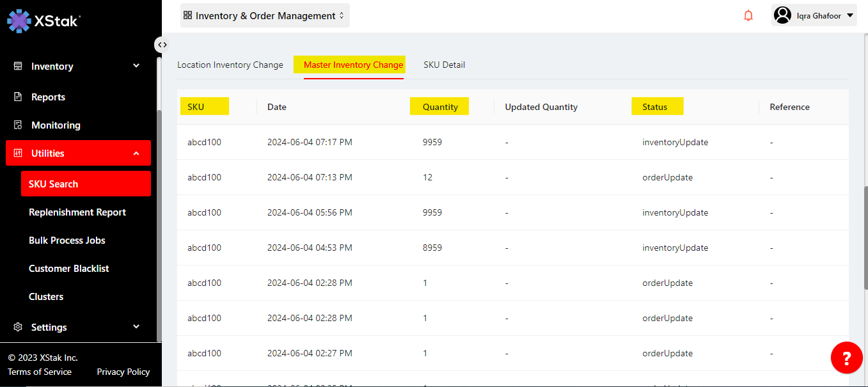The image size is (868, 387).
Task: Click the red notification bell icon
Action: pyautogui.click(x=748, y=16)
